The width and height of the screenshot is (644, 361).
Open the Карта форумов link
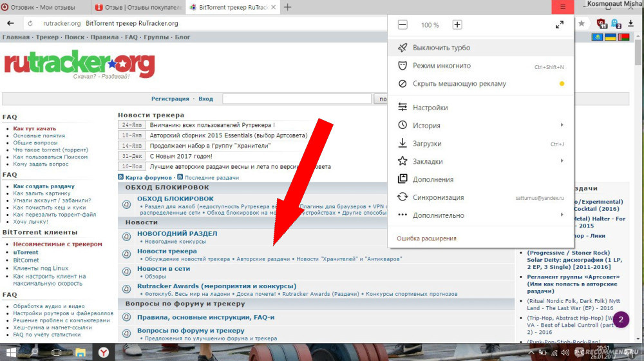148,178
